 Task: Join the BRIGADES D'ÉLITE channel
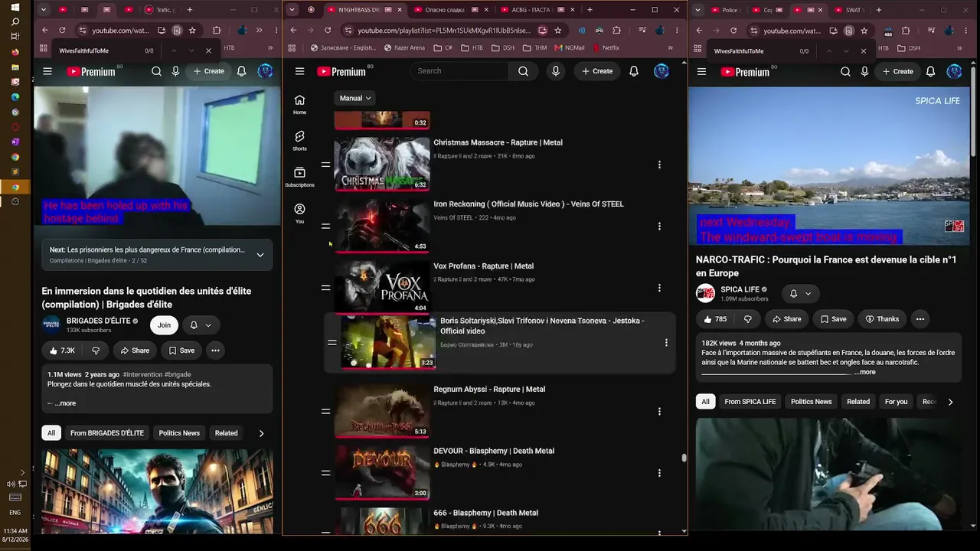(164, 325)
